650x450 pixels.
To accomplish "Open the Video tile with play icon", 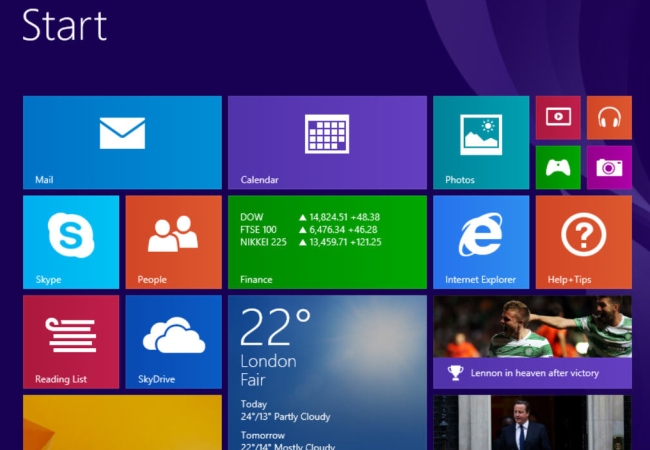I will pyautogui.click(x=558, y=118).
